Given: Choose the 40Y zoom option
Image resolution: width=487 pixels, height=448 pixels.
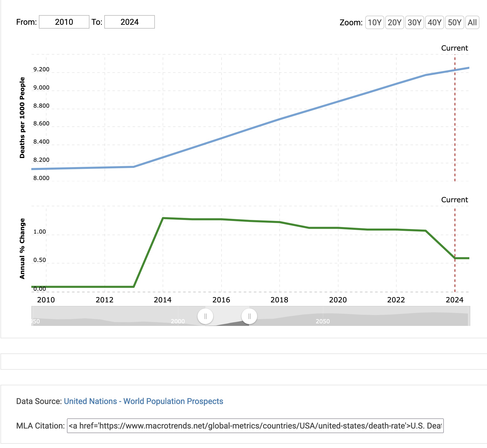Looking at the screenshot, I should point(434,23).
